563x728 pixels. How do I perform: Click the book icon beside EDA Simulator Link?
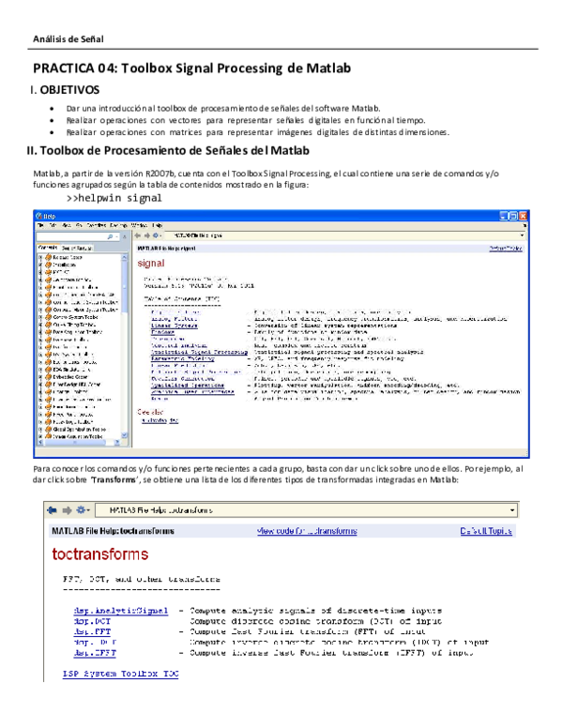pos(48,370)
